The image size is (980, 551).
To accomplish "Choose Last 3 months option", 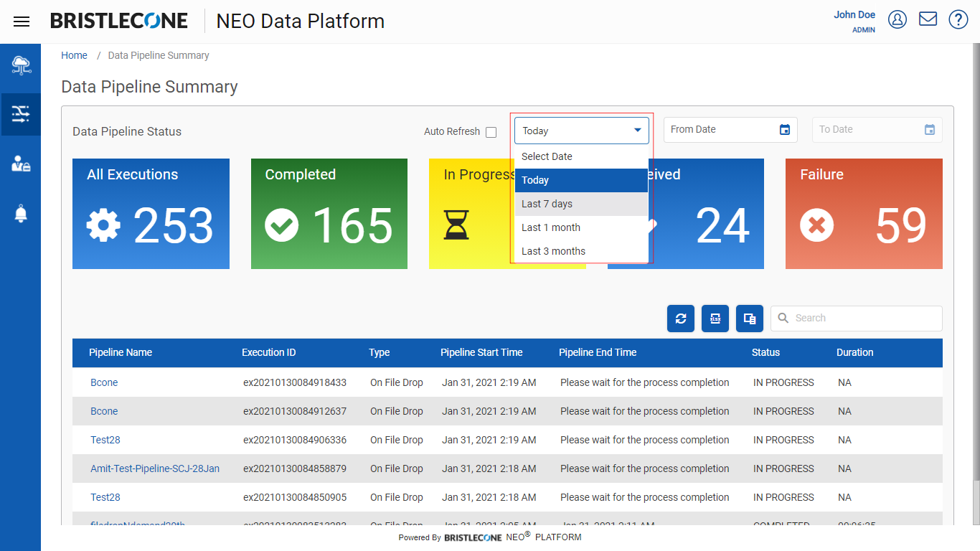I will point(582,251).
